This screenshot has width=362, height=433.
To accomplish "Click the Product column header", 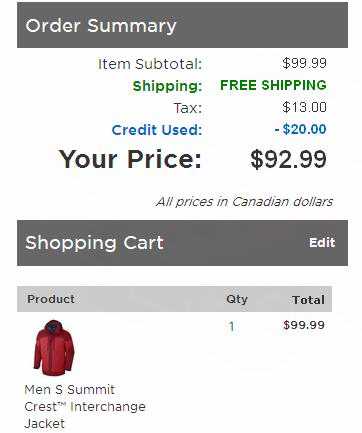I will (x=51, y=299).
